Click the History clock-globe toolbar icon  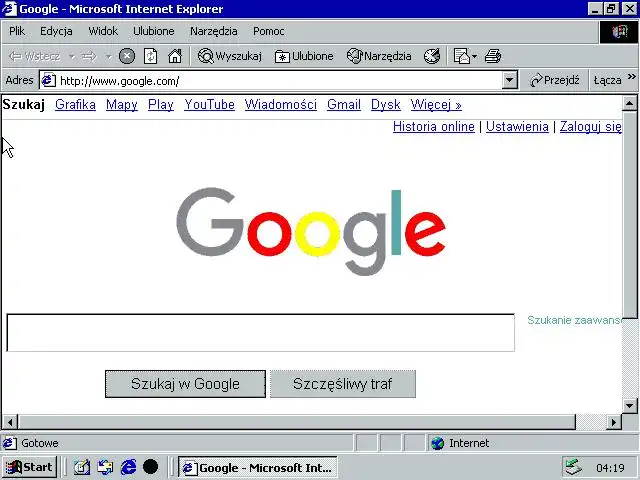pyautogui.click(x=432, y=56)
